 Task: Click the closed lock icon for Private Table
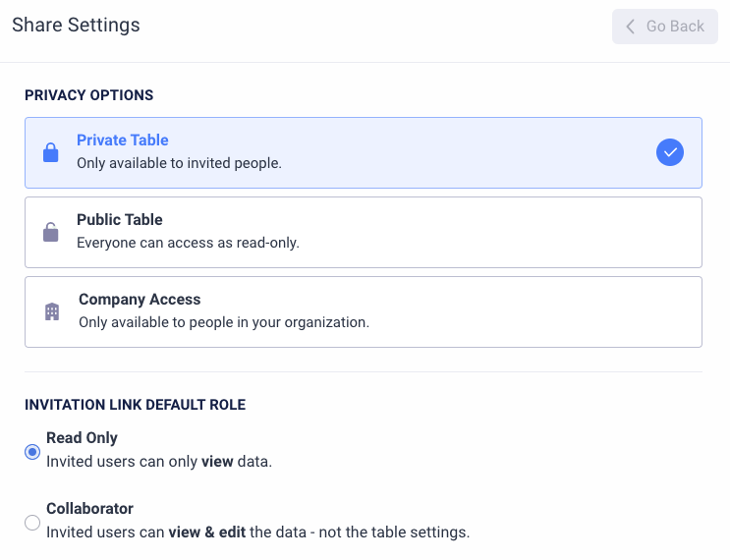(51, 153)
